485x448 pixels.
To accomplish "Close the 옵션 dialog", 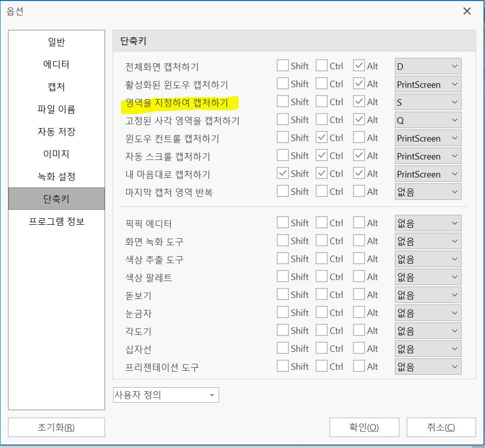I will click(x=467, y=11).
